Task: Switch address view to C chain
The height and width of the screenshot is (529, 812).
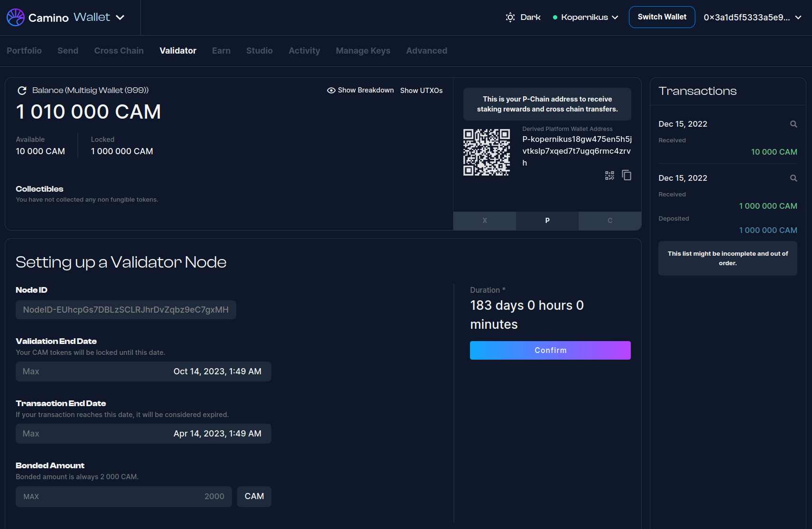Action: coord(609,221)
